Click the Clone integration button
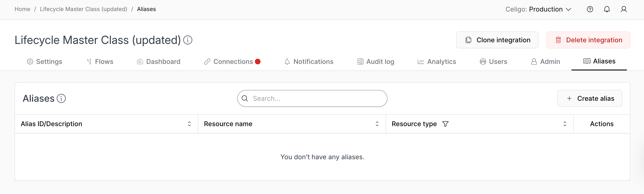The width and height of the screenshot is (644, 194). pos(497,40)
